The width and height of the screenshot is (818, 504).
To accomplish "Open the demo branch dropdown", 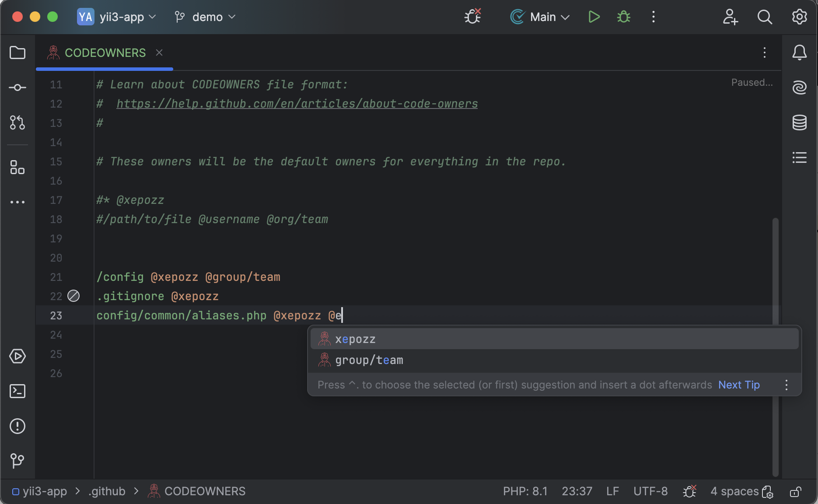I will [206, 17].
